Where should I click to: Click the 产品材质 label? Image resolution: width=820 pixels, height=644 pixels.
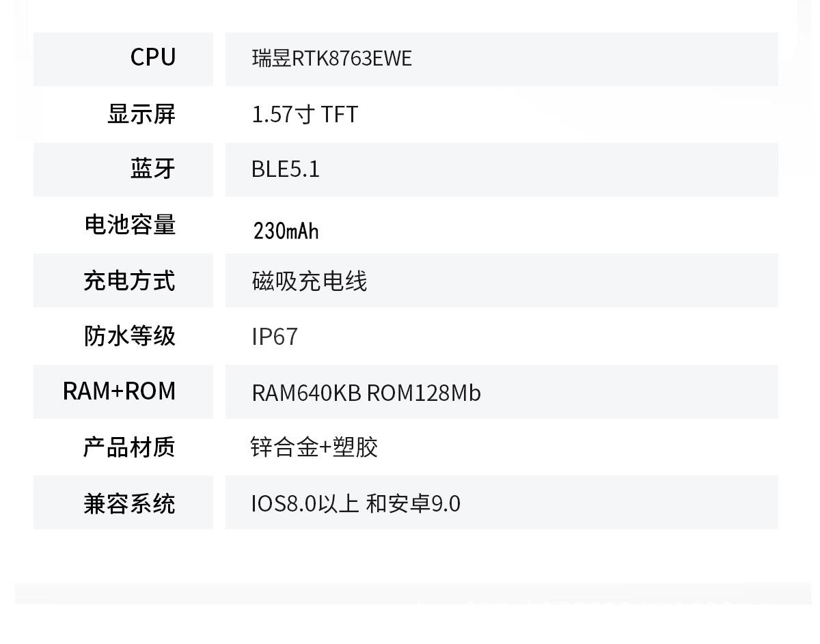pyautogui.click(x=129, y=447)
